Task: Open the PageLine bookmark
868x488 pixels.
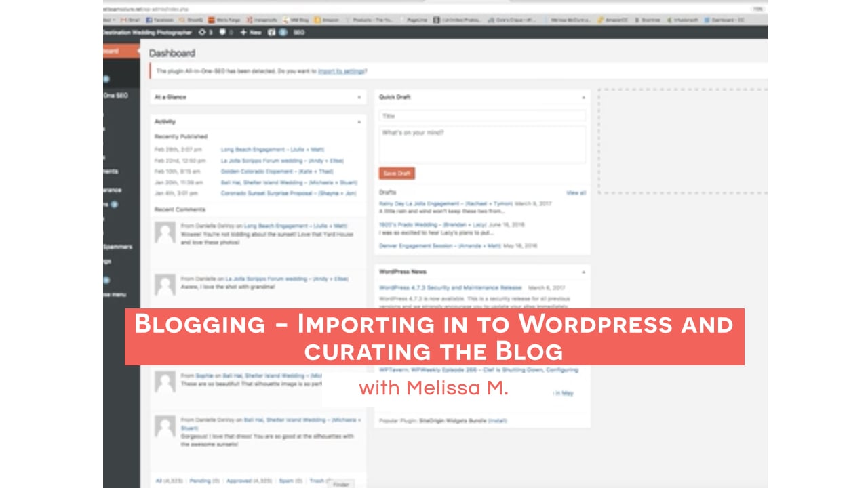Action: (412, 20)
